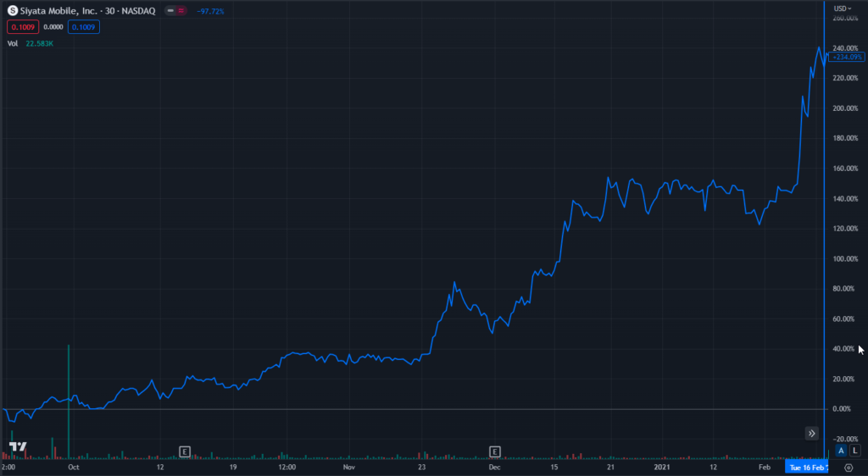This screenshot has height=476, width=868.
Task: Select the 22.583K volume value
Action: (x=39, y=43)
